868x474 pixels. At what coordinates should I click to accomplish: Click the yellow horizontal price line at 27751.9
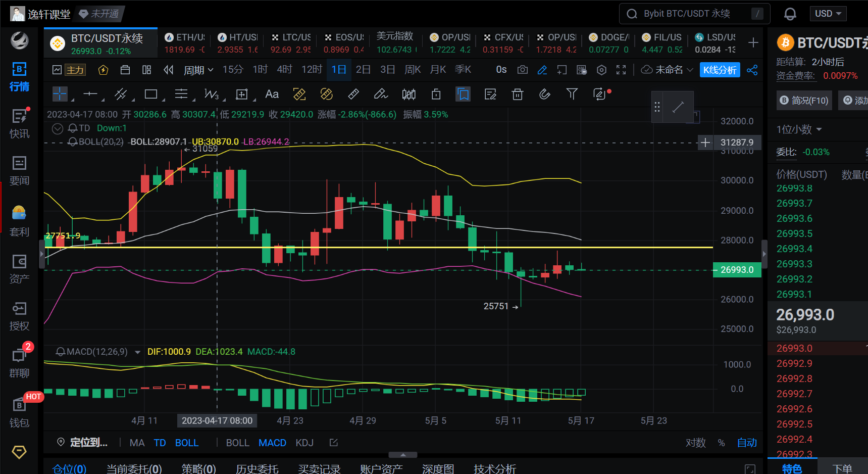(x=353, y=247)
